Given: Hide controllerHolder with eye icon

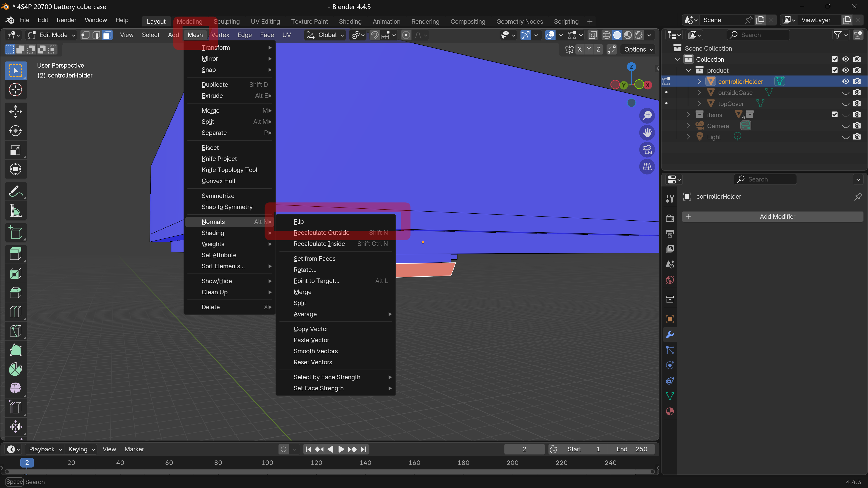Looking at the screenshot, I should point(845,82).
